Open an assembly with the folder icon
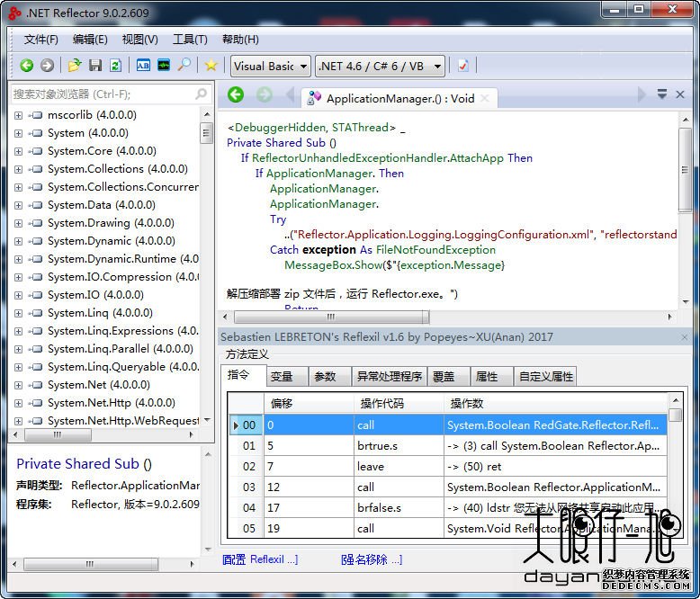The height and width of the screenshot is (599, 700). (75, 66)
